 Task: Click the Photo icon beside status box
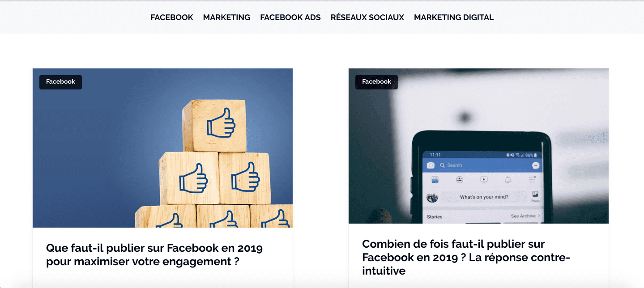[x=535, y=196]
